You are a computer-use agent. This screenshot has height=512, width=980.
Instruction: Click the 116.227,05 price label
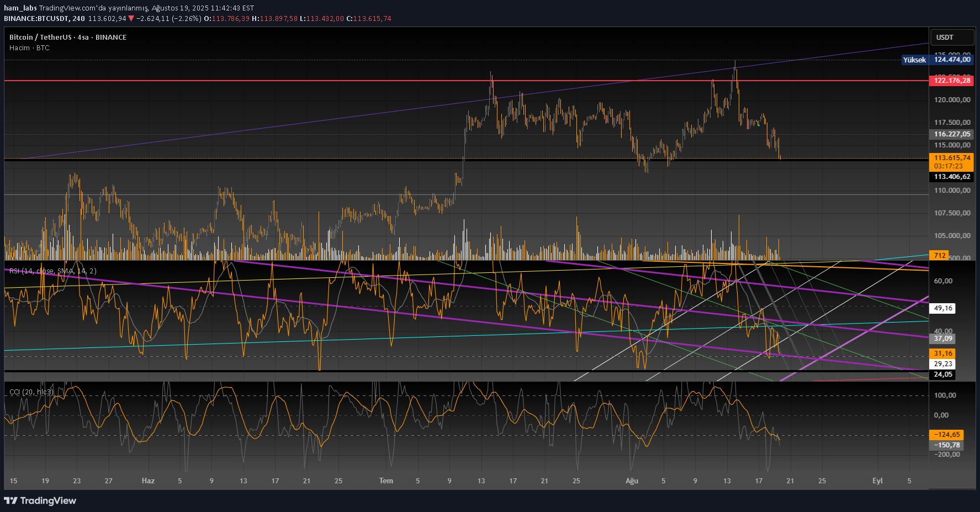tap(952, 134)
